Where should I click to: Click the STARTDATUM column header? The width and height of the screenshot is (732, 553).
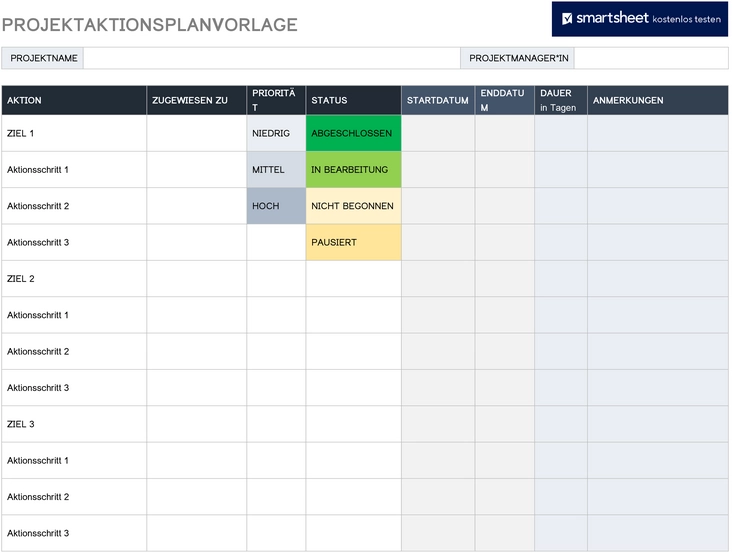(x=438, y=100)
